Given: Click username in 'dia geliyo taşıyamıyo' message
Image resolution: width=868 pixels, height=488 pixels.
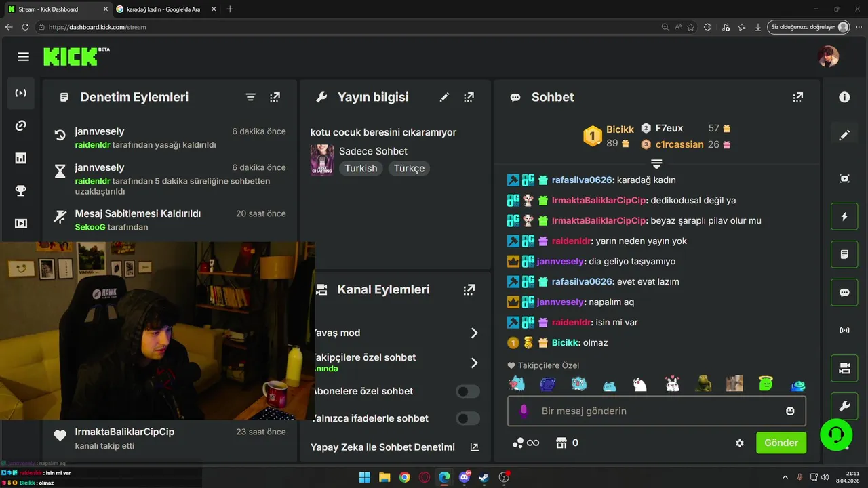Looking at the screenshot, I should coord(561,261).
